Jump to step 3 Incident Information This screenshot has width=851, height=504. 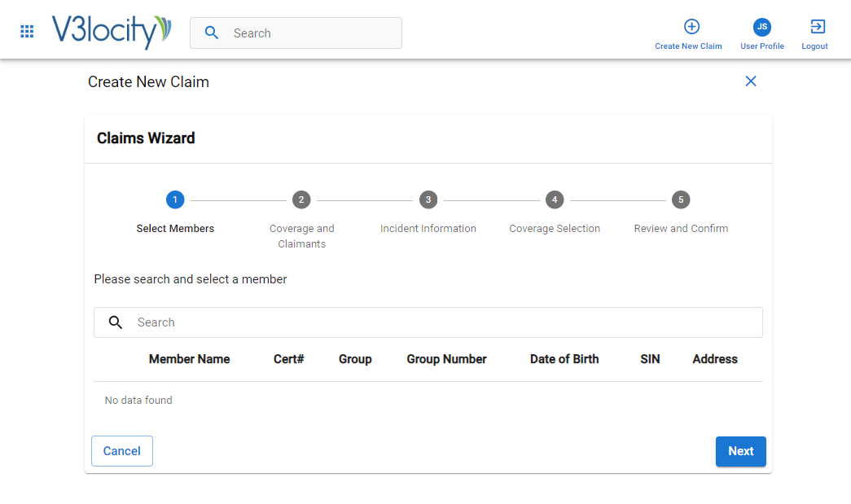click(428, 200)
